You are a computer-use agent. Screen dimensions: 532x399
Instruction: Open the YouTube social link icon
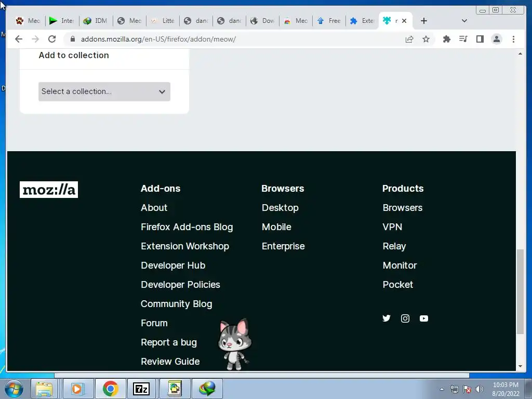tap(424, 318)
